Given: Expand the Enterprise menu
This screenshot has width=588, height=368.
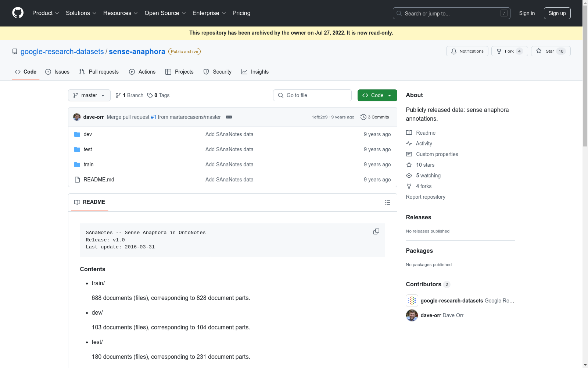Looking at the screenshot, I should coord(209,13).
